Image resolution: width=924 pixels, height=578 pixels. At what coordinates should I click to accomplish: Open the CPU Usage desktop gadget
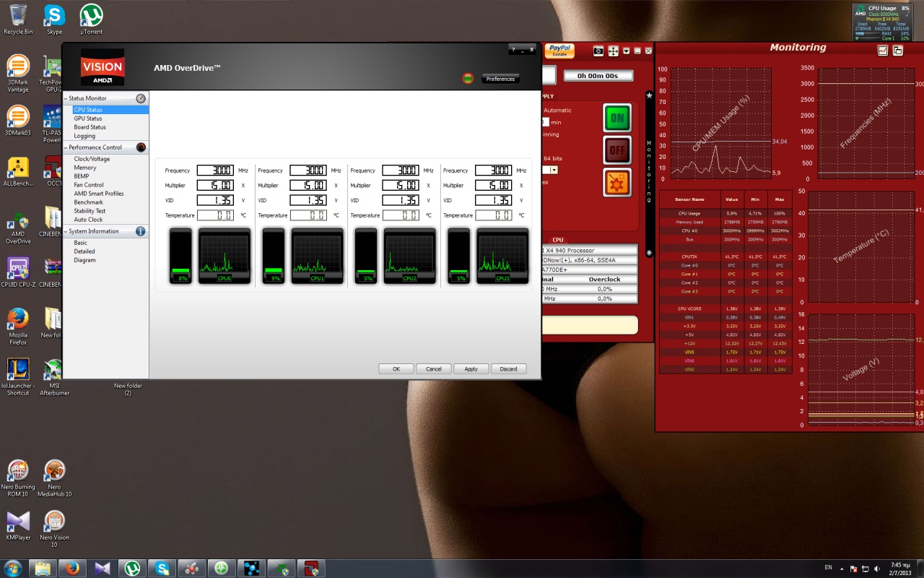pyautogui.click(x=882, y=23)
